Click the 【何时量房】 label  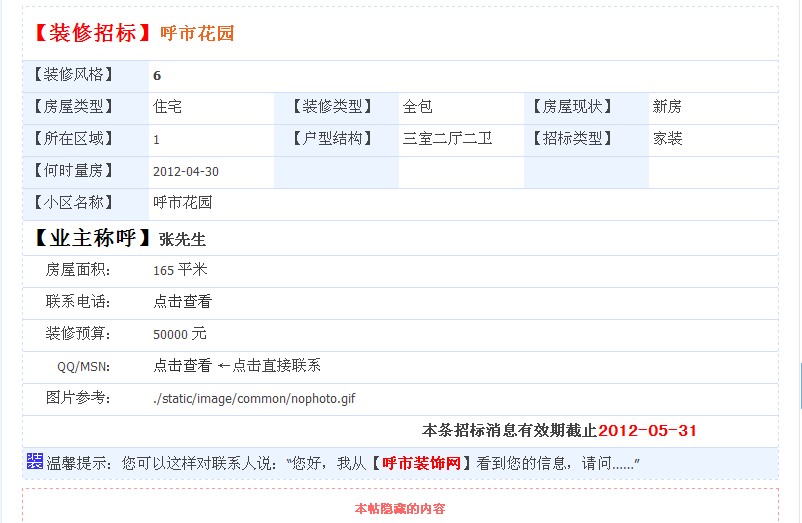tap(73, 171)
